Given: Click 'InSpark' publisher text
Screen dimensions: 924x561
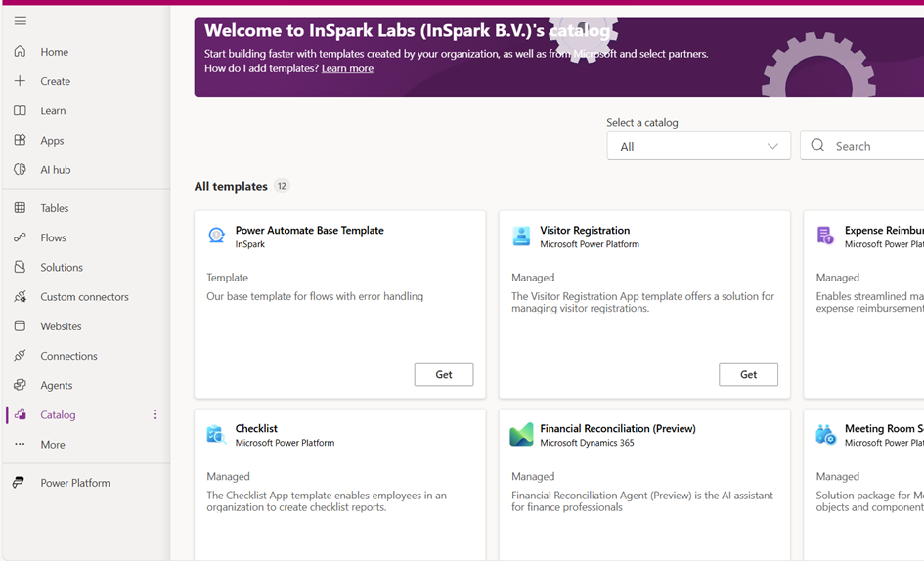Looking at the screenshot, I should [x=250, y=244].
